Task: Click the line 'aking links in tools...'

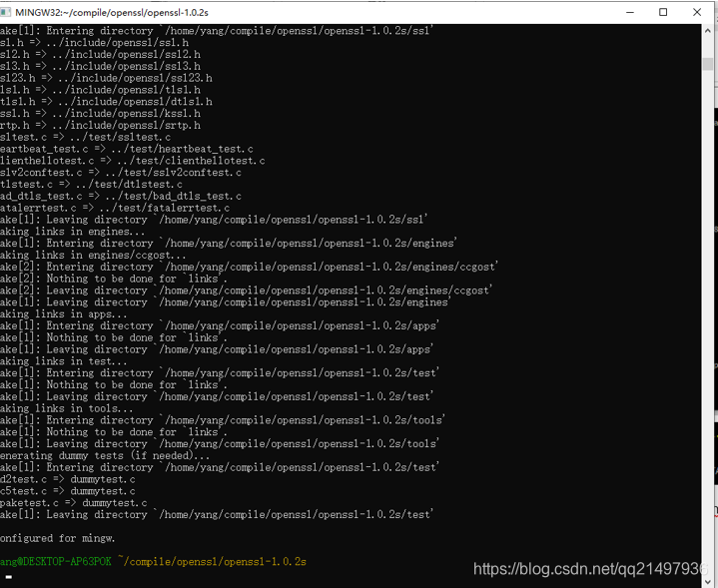Action: (x=66, y=408)
